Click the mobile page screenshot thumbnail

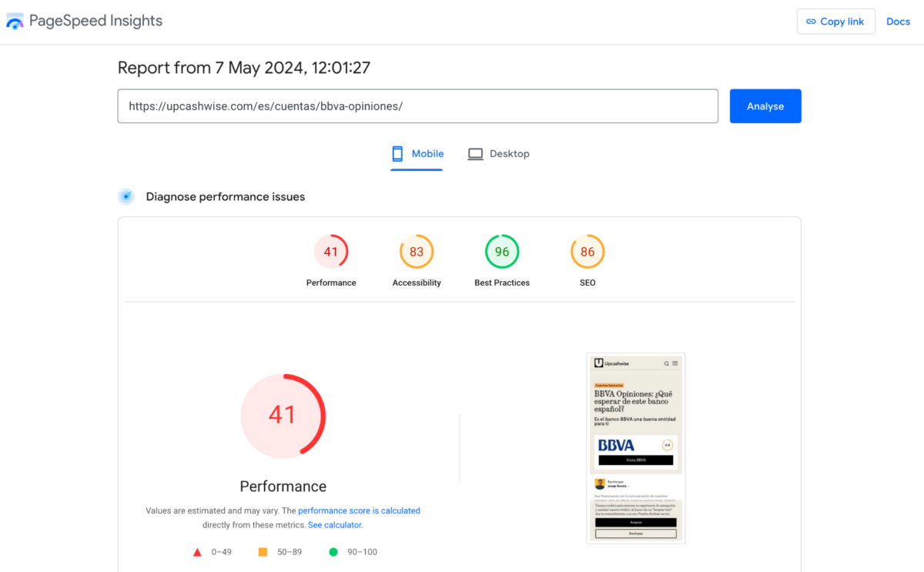click(x=636, y=449)
